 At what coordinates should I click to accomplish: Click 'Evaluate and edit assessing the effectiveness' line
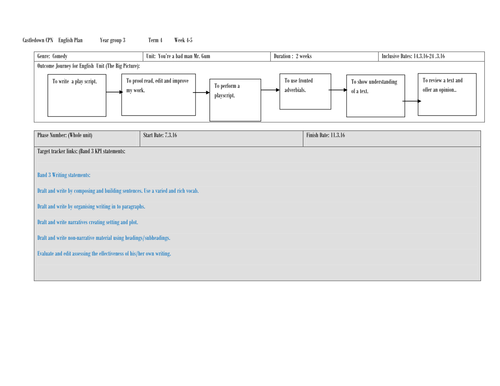(x=104, y=254)
